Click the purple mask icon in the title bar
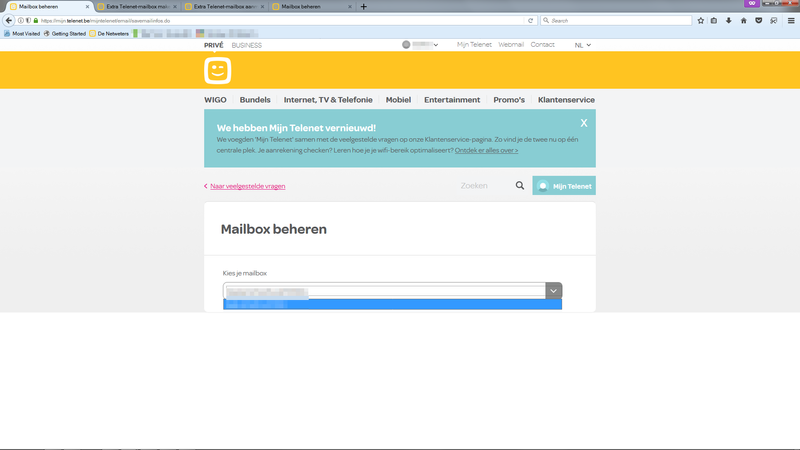The height and width of the screenshot is (450, 800). 752,3
